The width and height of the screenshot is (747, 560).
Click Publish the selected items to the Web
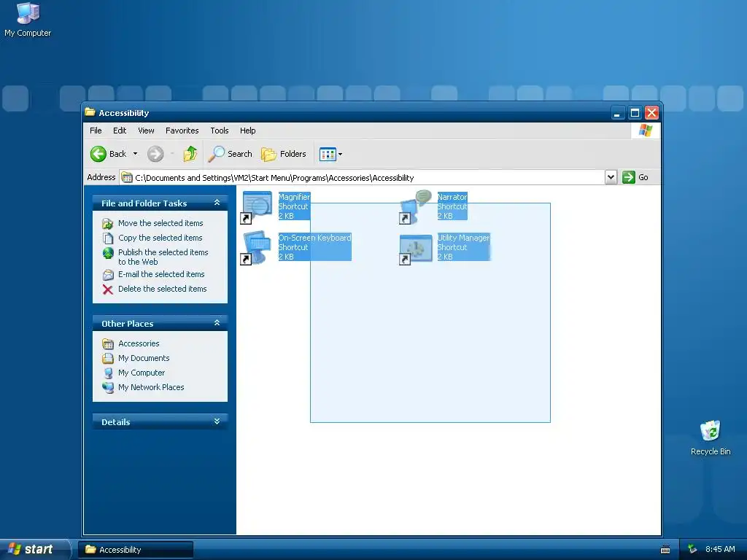click(163, 257)
